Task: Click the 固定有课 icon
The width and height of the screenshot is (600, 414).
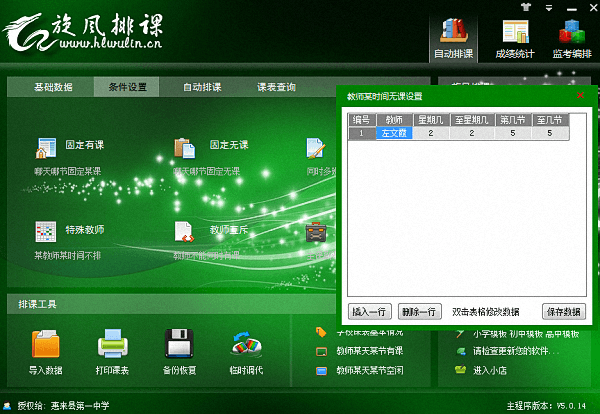Action: (46, 148)
